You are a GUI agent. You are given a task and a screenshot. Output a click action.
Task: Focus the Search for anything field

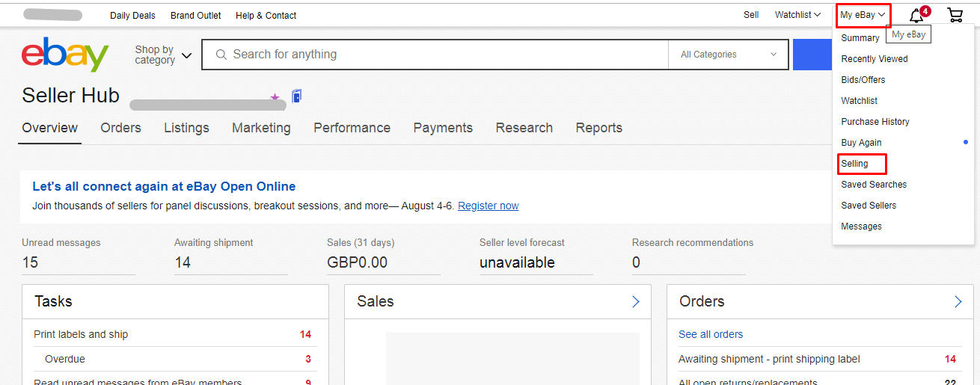tap(435, 55)
